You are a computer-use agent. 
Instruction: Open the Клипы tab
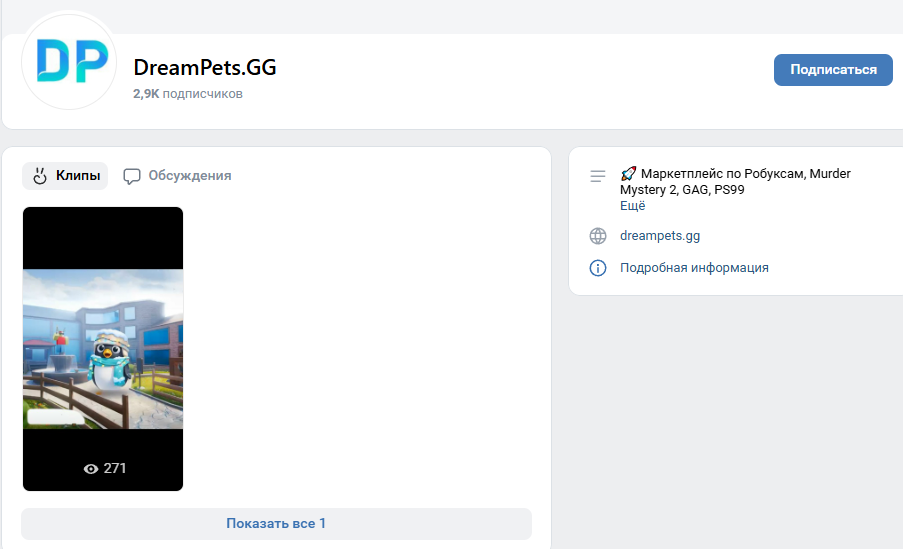coord(65,176)
